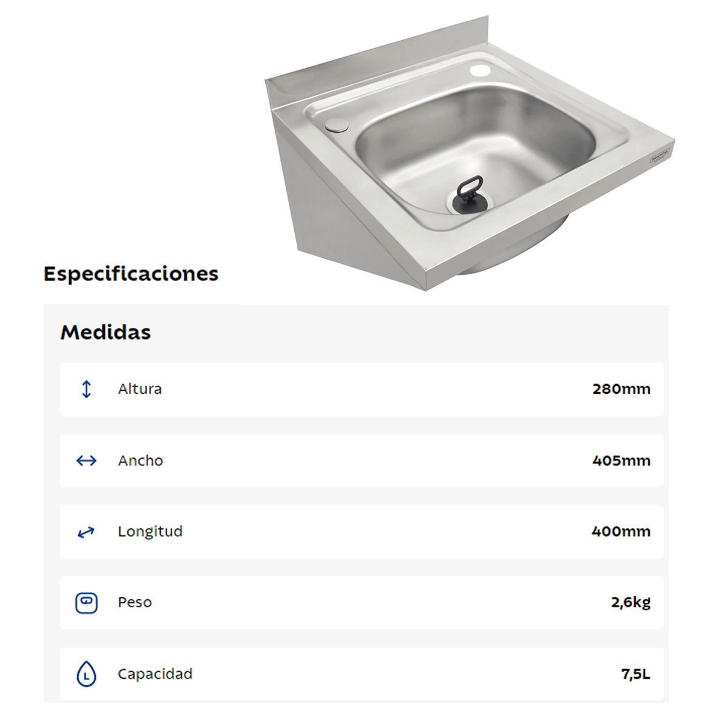Click the Especificaciones heading
This screenshot has width=728, height=728.
pos(131,274)
